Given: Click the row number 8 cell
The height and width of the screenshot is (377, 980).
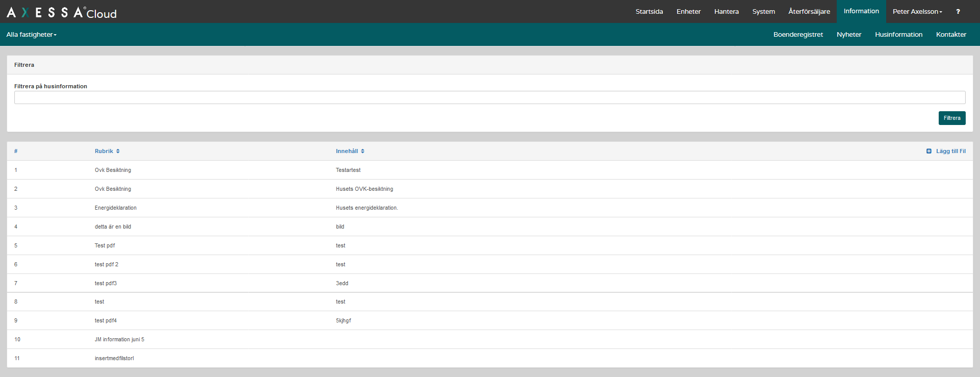Looking at the screenshot, I should (16, 301).
